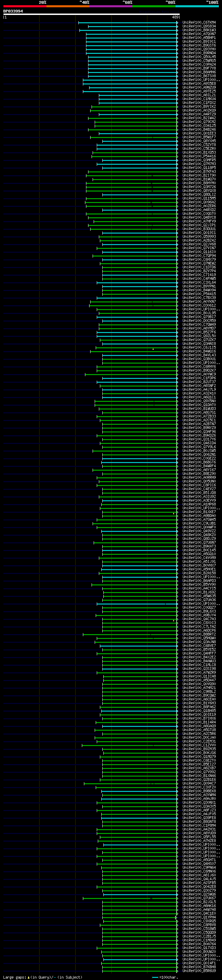
Task: Select the UniRef100_B9F7Y8 label
Action: (x=199, y=68)
